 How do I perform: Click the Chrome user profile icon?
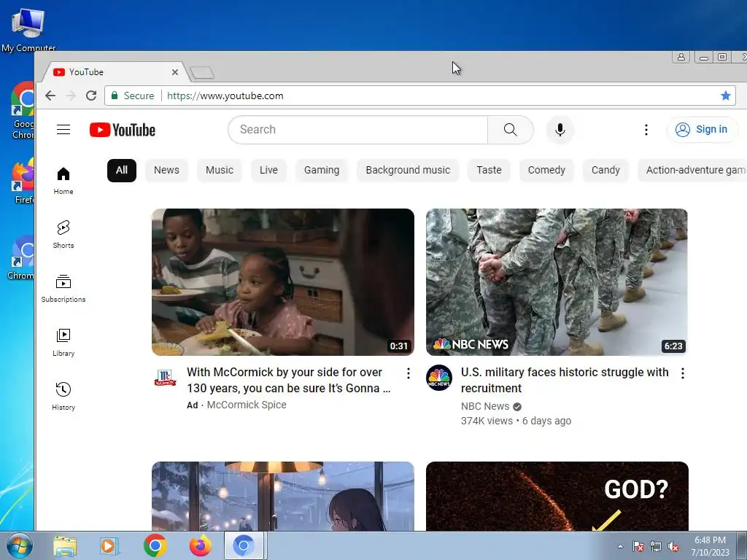point(681,57)
